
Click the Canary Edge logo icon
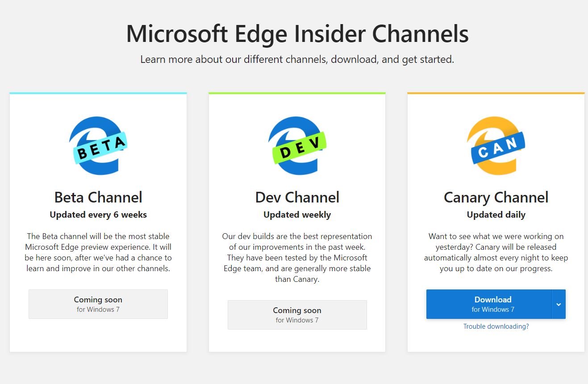pos(496,145)
